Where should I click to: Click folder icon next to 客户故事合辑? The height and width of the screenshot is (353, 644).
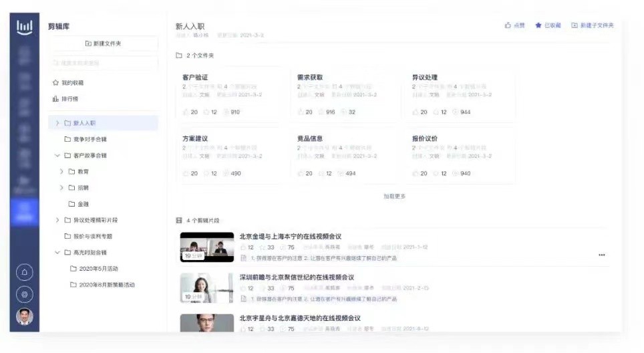pyautogui.click(x=67, y=155)
